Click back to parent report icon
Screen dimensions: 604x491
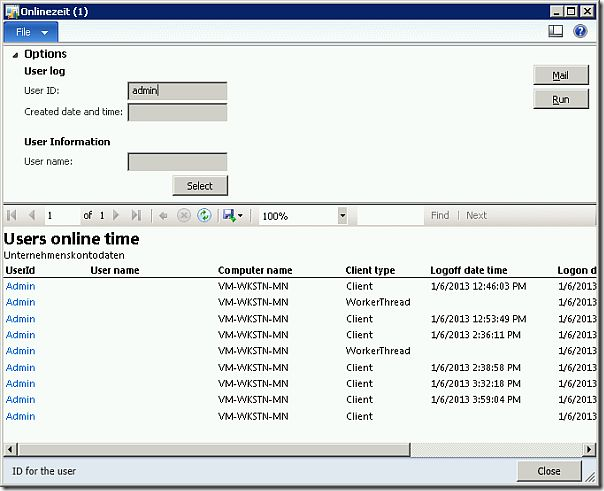click(x=164, y=215)
